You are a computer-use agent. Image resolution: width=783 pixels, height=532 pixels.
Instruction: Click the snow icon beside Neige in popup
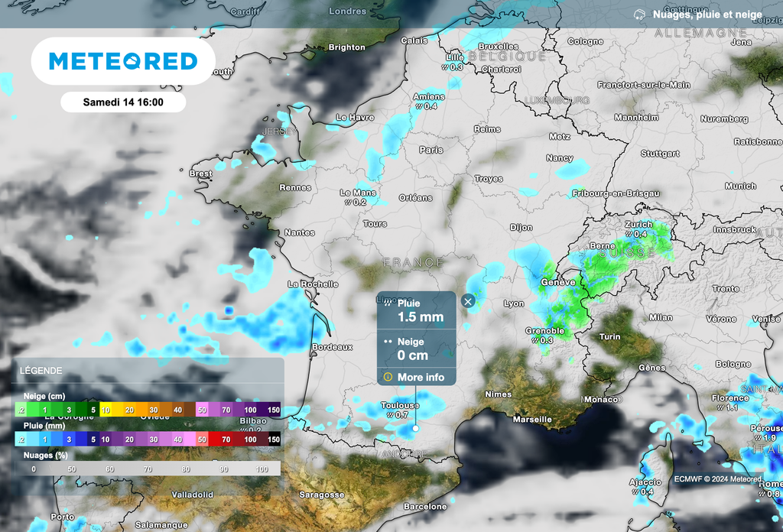point(388,342)
